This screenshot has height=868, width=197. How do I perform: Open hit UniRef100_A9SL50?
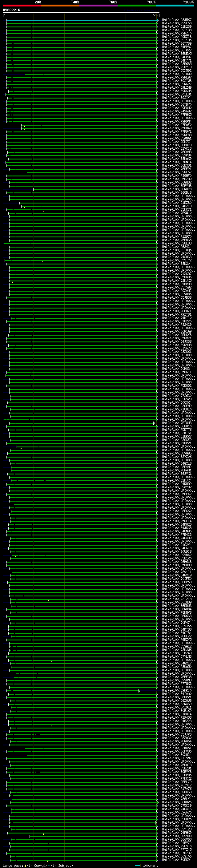click(x=176, y=23)
